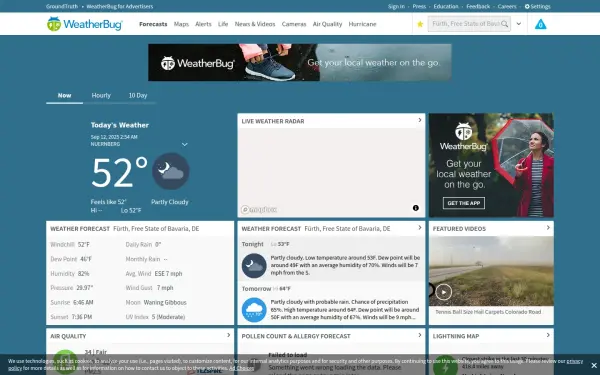Screen dimensions: 600x375
Task: Click WeatherBug for Advertisers link
Action: tap(119, 7)
